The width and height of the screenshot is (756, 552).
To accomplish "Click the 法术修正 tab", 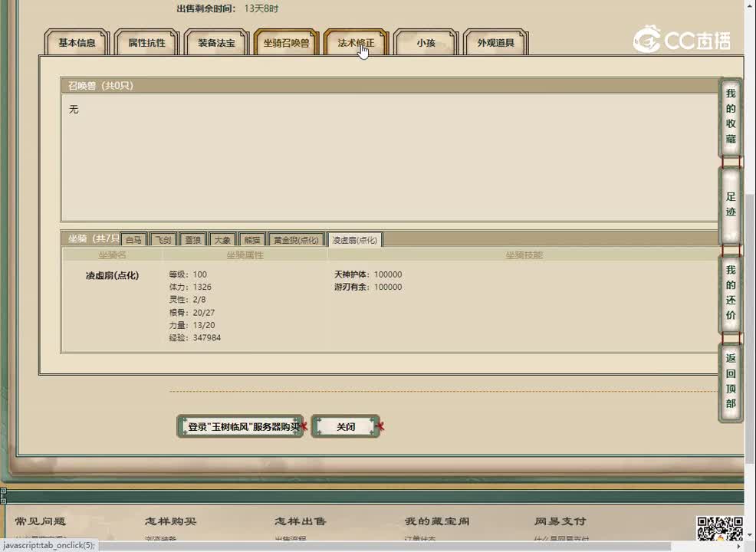I will point(356,43).
